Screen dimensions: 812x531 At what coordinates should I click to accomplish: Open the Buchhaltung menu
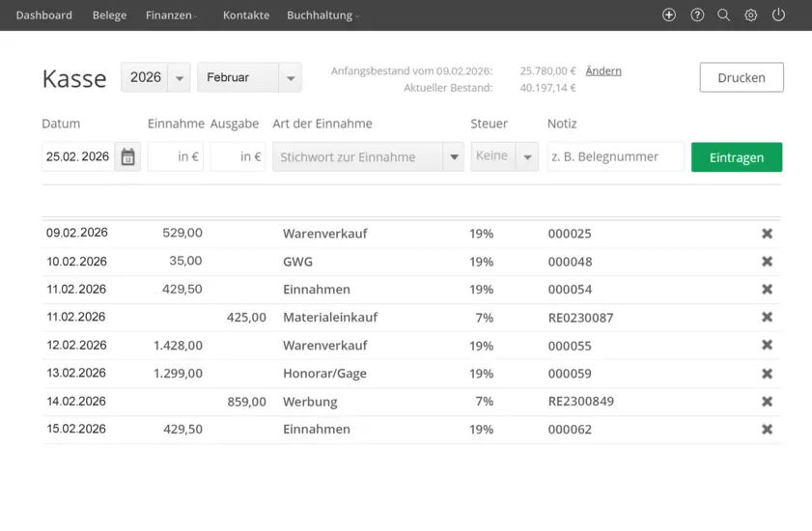click(322, 15)
